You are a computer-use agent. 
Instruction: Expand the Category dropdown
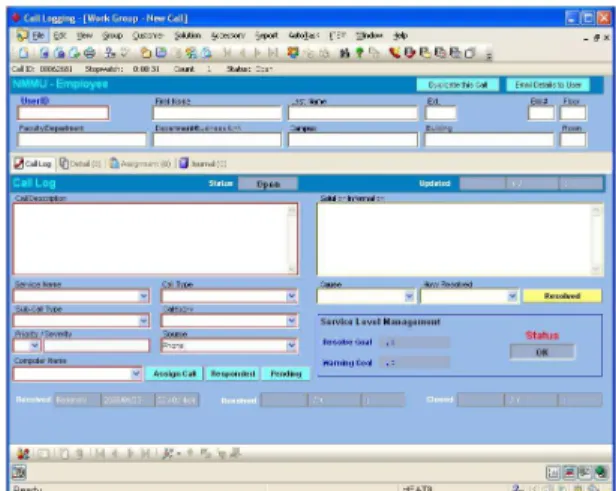tap(291, 321)
